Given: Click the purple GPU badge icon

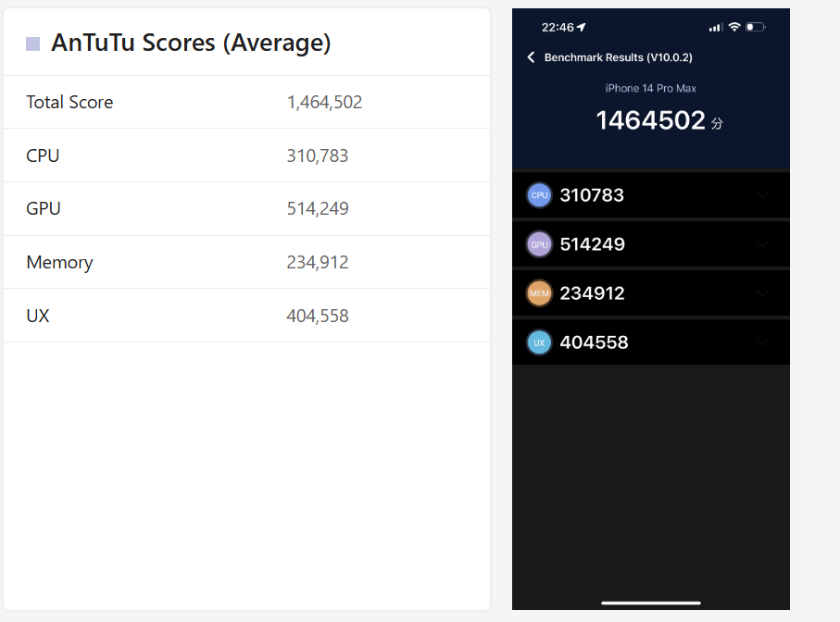Looking at the screenshot, I should coord(539,244).
